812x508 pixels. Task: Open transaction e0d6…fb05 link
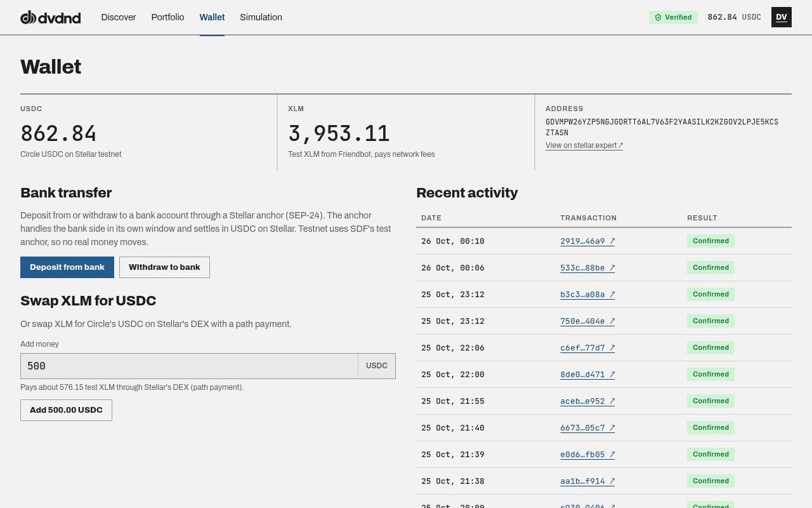click(587, 455)
